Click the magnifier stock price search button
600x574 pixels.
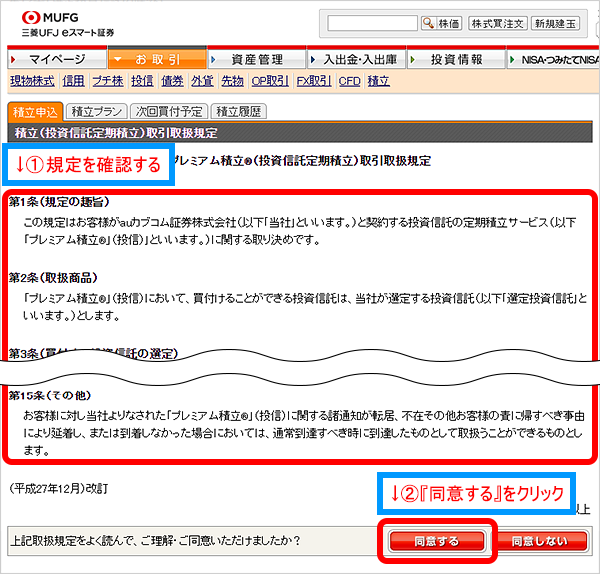(x=442, y=23)
